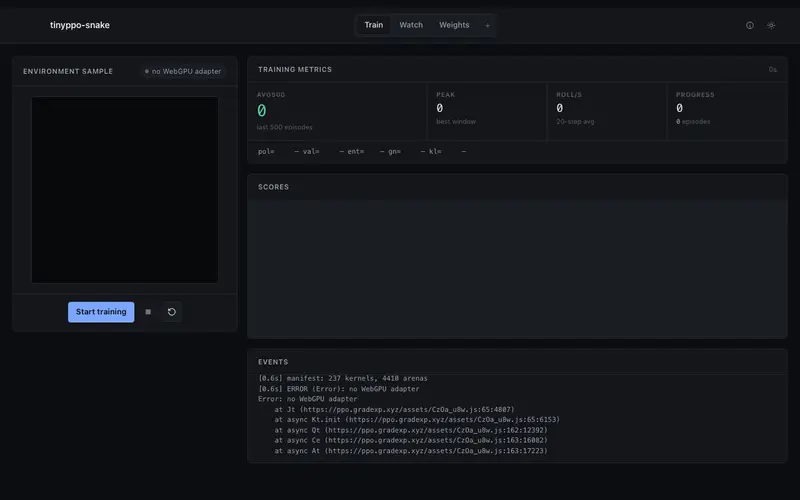Click the AVG500 value zero
This screenshot has width=800, height=500.
[261, 110]
